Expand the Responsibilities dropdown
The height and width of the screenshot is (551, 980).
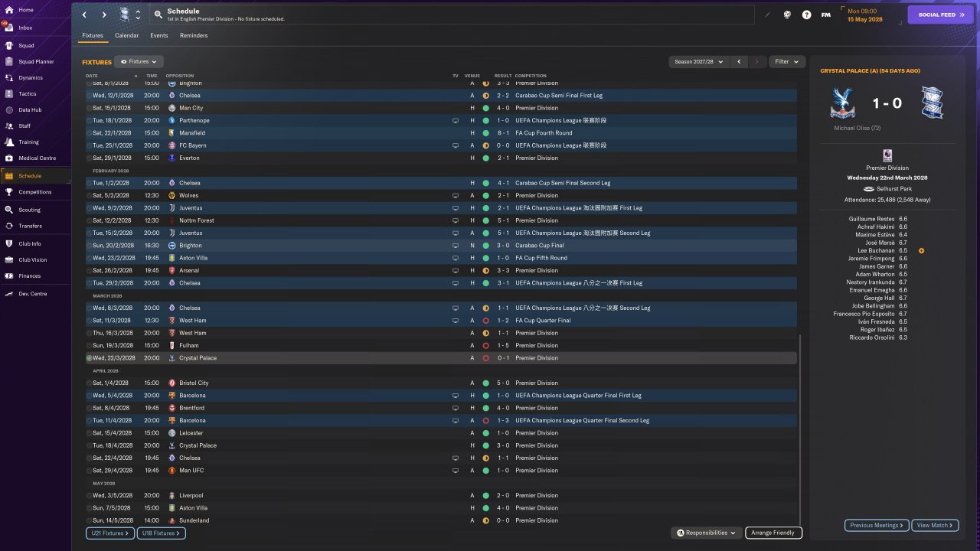tap(707, 533)
